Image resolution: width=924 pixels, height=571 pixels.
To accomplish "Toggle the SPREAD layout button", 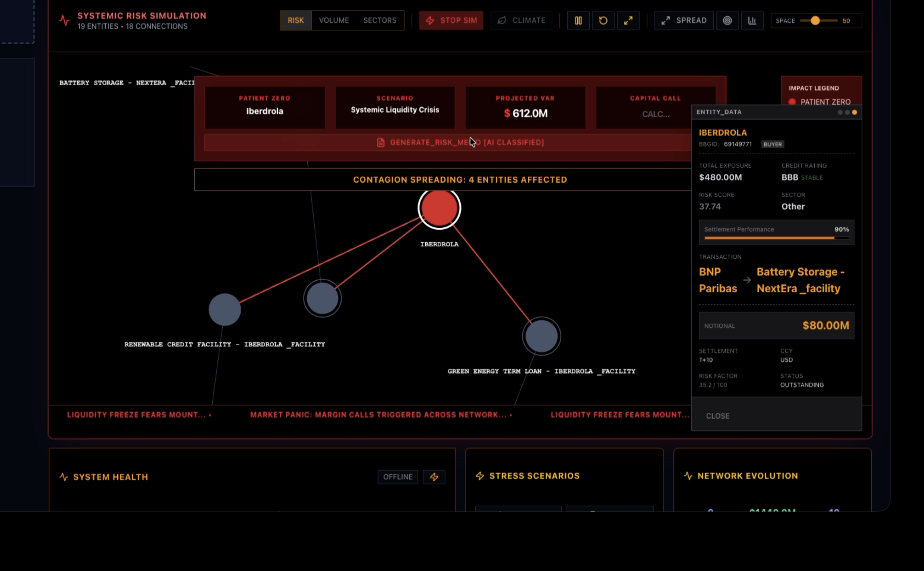I will [684, 20].
